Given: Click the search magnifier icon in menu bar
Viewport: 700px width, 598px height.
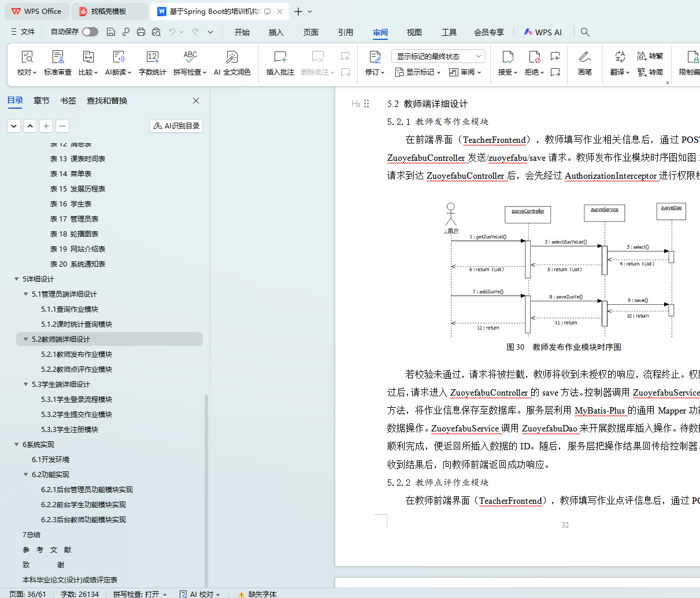Looking at the screenshot, I should click(585, 32).
